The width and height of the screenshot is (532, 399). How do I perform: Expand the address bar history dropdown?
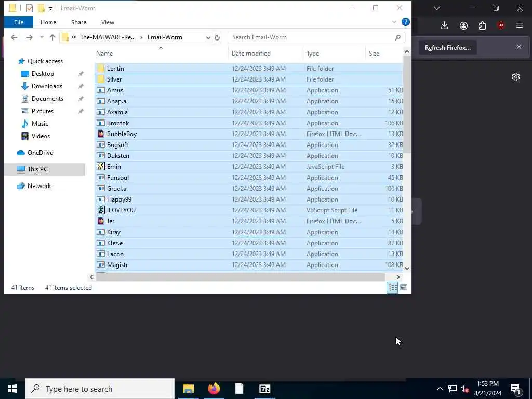[208, 37]
